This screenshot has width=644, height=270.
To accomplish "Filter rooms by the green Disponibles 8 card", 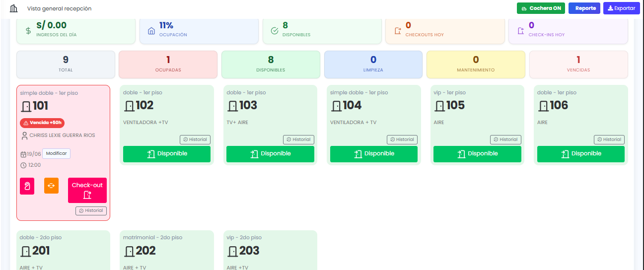I will coord(271,65).
